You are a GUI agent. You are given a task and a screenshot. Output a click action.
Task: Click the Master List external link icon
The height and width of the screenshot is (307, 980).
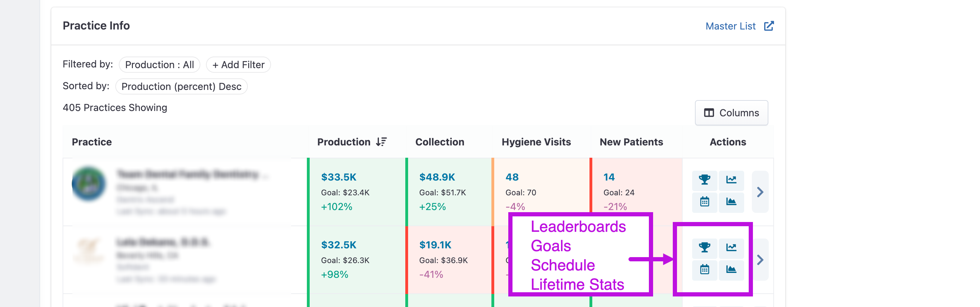769,26
